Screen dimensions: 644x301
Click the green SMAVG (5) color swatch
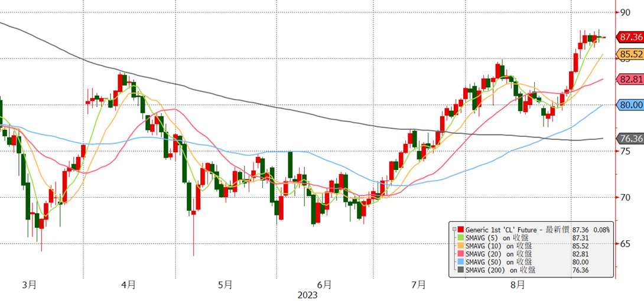[x=460, y=238]
